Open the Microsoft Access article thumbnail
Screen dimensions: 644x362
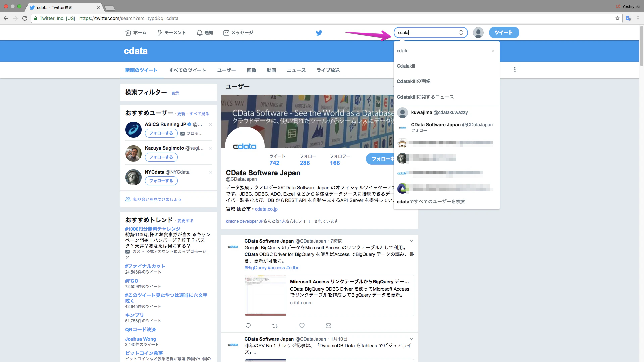265,296
